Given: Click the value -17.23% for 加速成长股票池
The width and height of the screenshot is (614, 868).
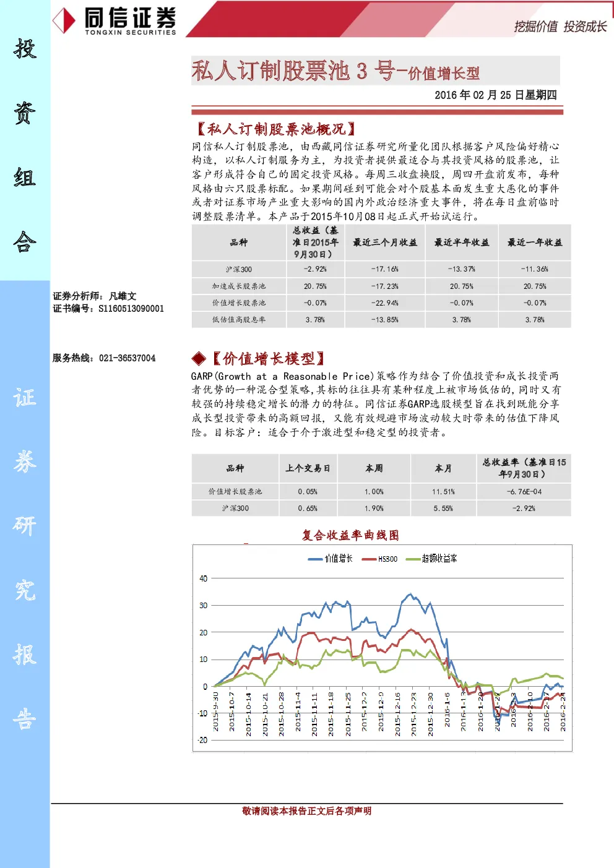Looking at the screenshot, I should tap(385, 286).
